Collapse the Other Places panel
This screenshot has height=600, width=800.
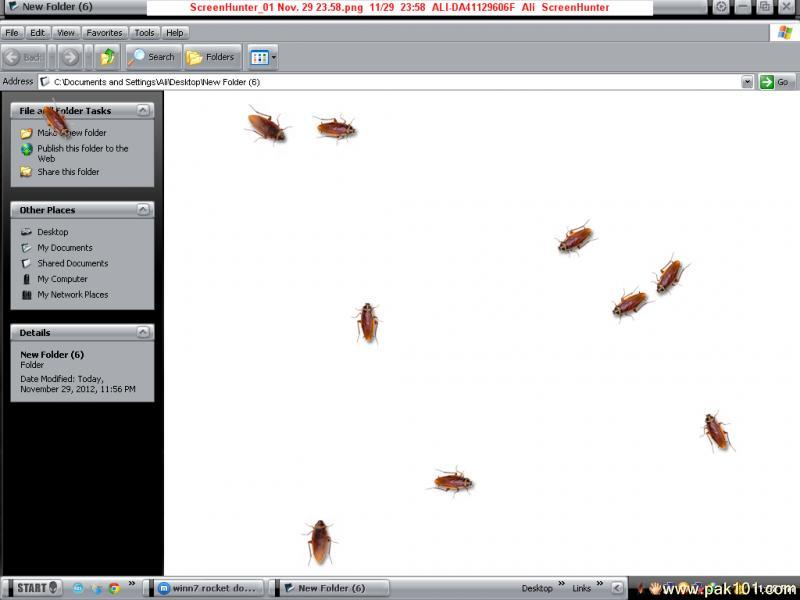tap(143, 210)
